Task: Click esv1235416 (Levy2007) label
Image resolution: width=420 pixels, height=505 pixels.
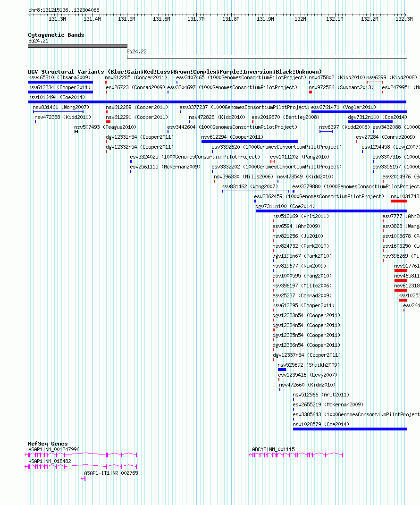Action: pos(308,375)
